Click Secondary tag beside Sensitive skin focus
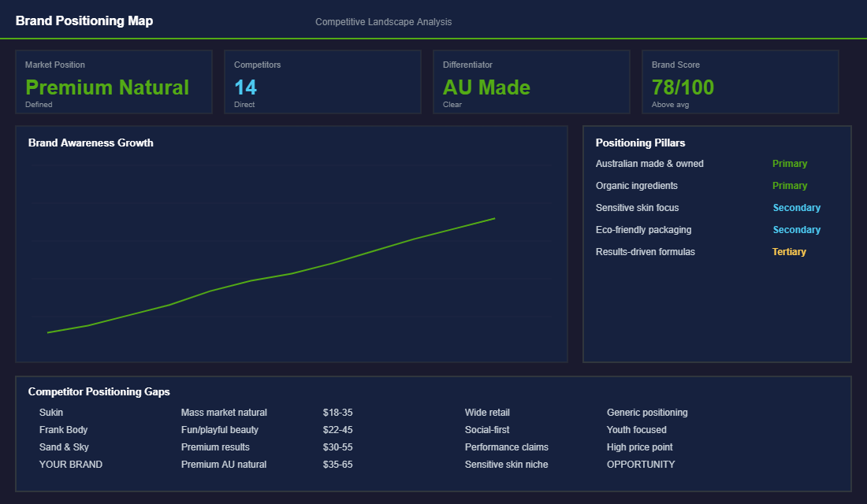867x504 pixels. (x=796, y=208)
